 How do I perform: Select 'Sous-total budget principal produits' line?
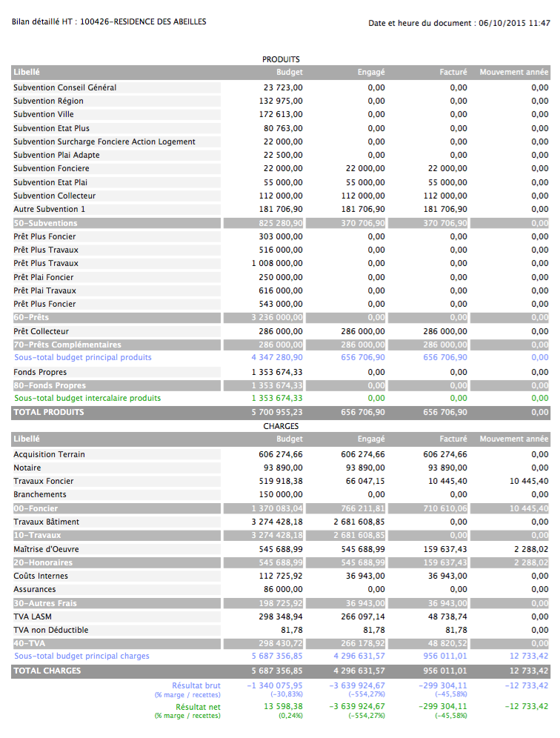tap(83, 357)
